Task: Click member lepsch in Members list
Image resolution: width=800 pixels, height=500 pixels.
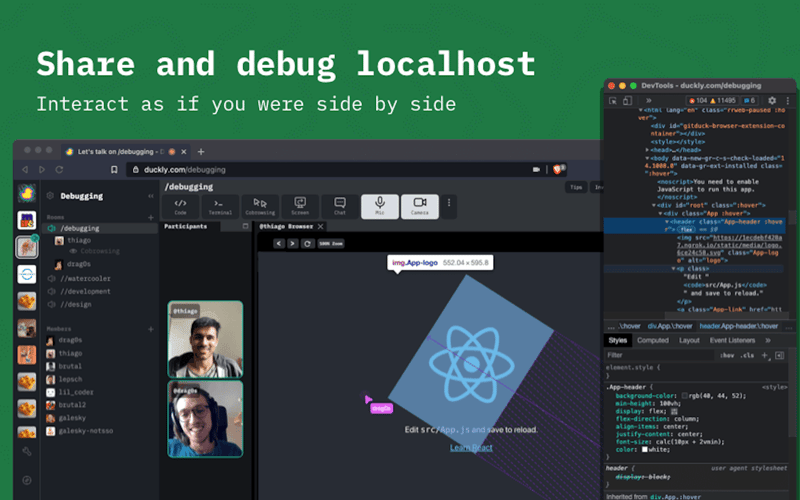Action: [70, 379]
